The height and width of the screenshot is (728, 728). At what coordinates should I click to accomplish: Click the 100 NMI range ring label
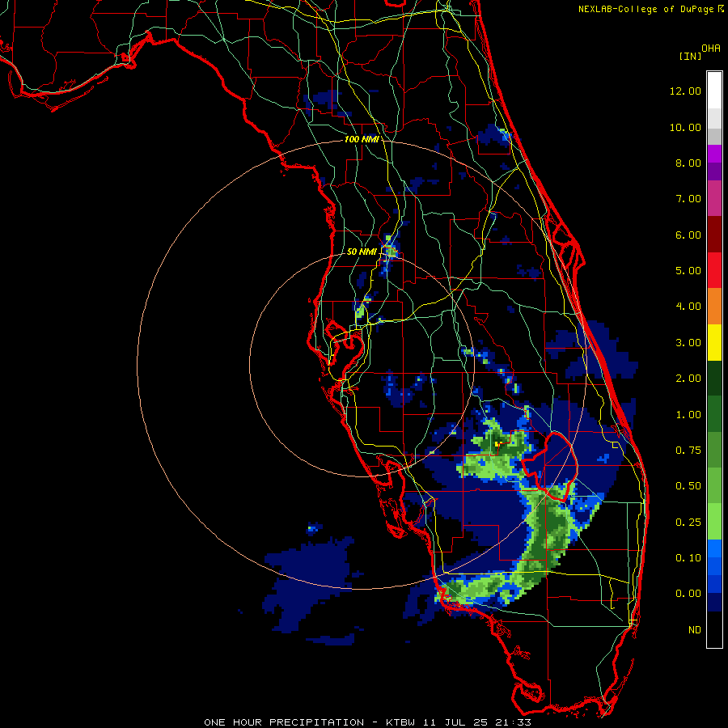coord(362,139)
